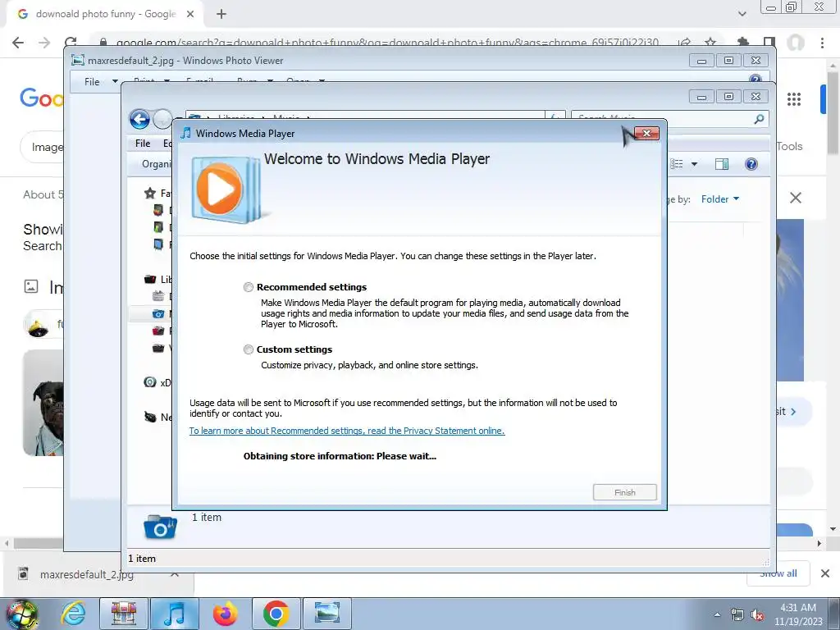Select the Recommended settings radio button

tap(248, 287)
